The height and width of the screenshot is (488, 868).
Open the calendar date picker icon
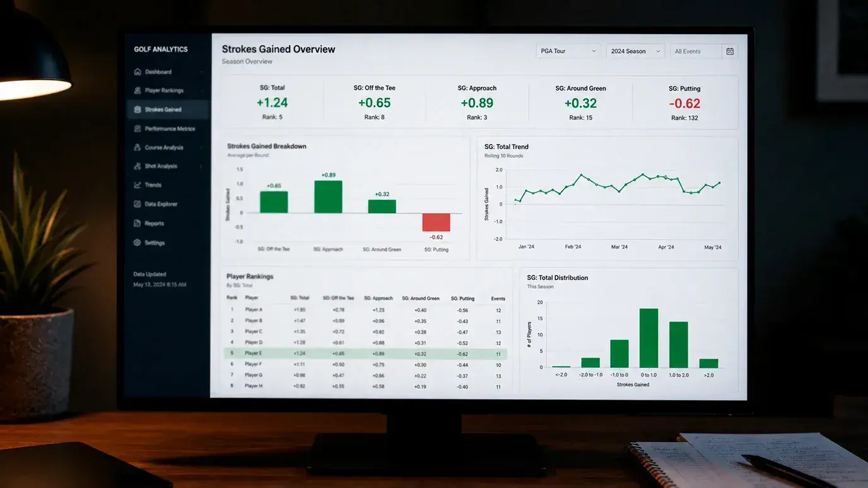pyautogui.click(x=730, y=52)
